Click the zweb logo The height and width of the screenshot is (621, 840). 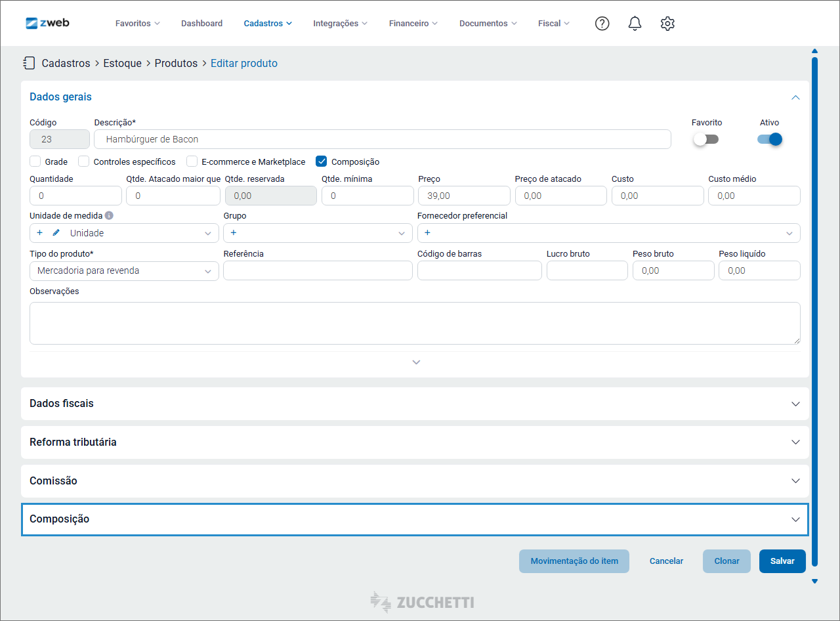tap(47, 23)
